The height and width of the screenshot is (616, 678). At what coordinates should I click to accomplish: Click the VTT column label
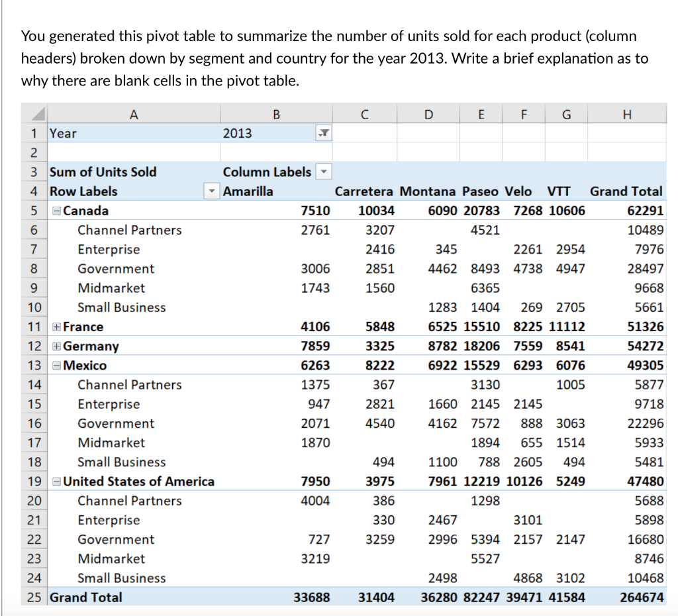pyautogui.click(x=559, y=191)
